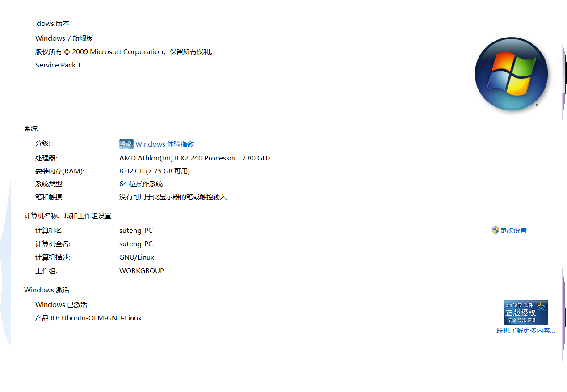The width and height of the screenshot is (567, 392).
Task: Open the 联机了解更多内容 link
Action: pos(526,331)
